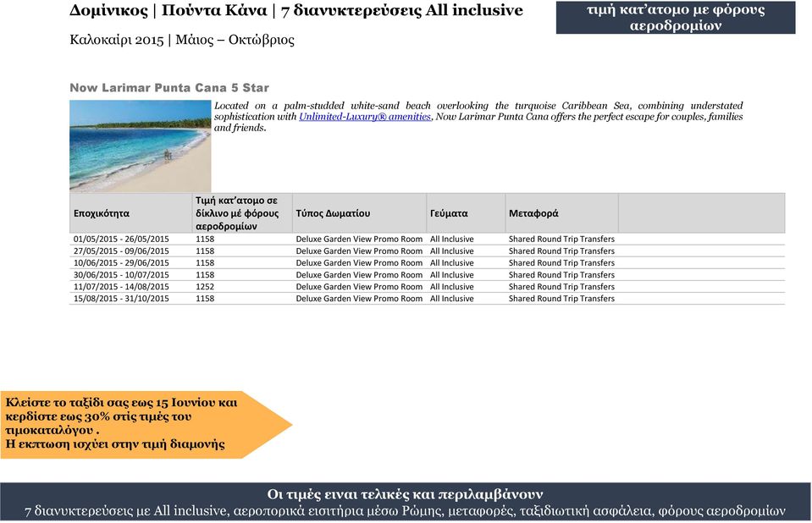
Task: Click the footer heading 'Οι τιμές ειναι τελικές και περιλαμβάνουν'
Action: click(405, 494)
